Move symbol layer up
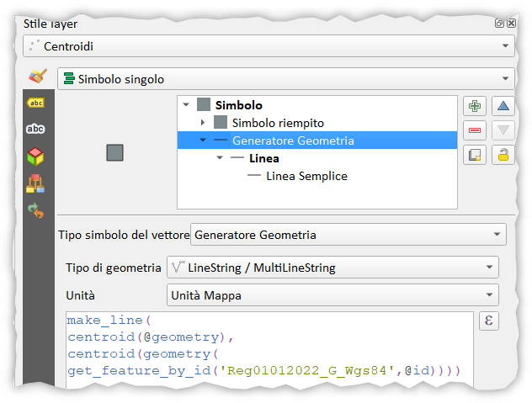 pyautogui.click(x=503, y=106)
